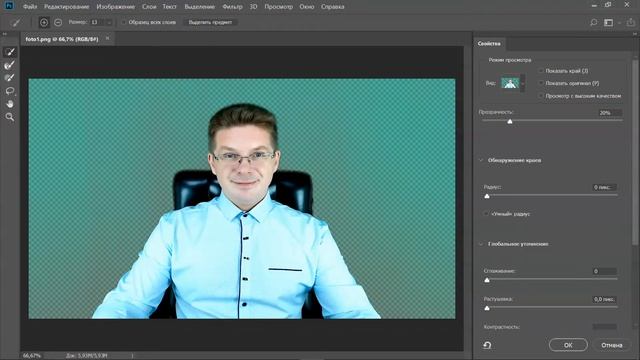The width and height of the screenshot is (640, 360).
Task: Collapse the 'Обнаружение краев' section
Action: pyautogui.click(x=481, y=160)
